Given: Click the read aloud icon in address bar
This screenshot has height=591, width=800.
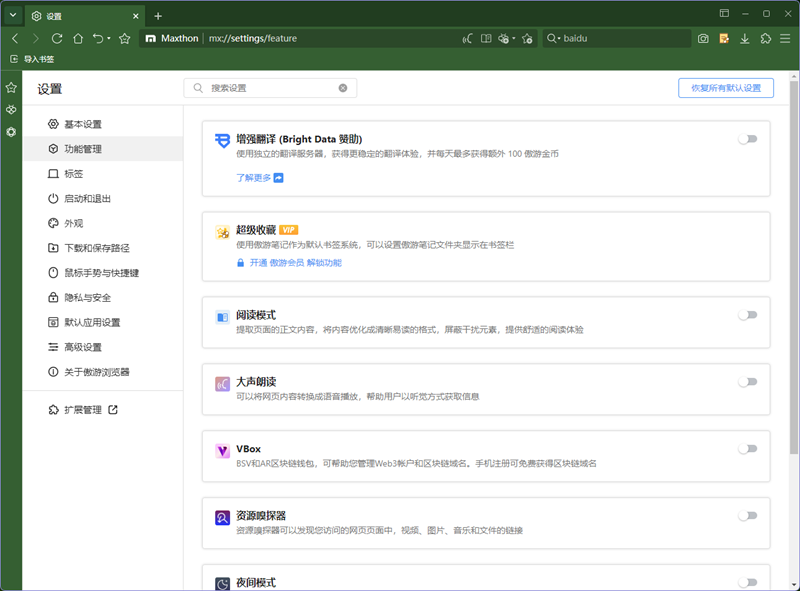Looking at the screenshot, I should [466, 38].
